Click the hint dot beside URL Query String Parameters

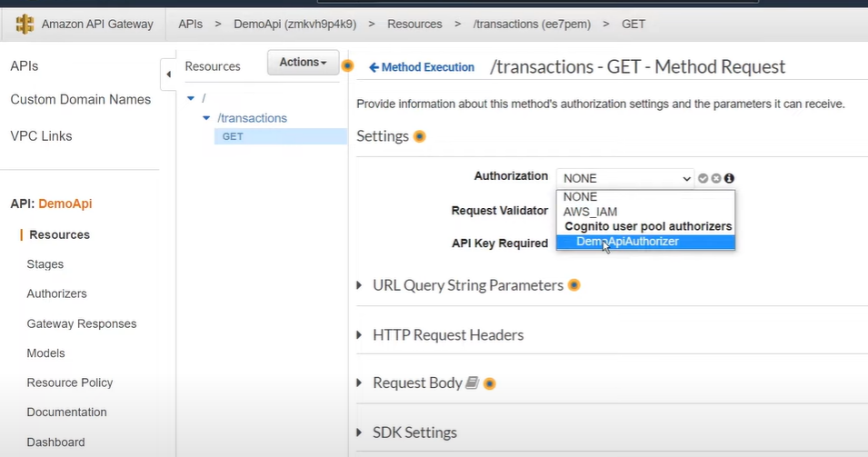coord(574,285)
